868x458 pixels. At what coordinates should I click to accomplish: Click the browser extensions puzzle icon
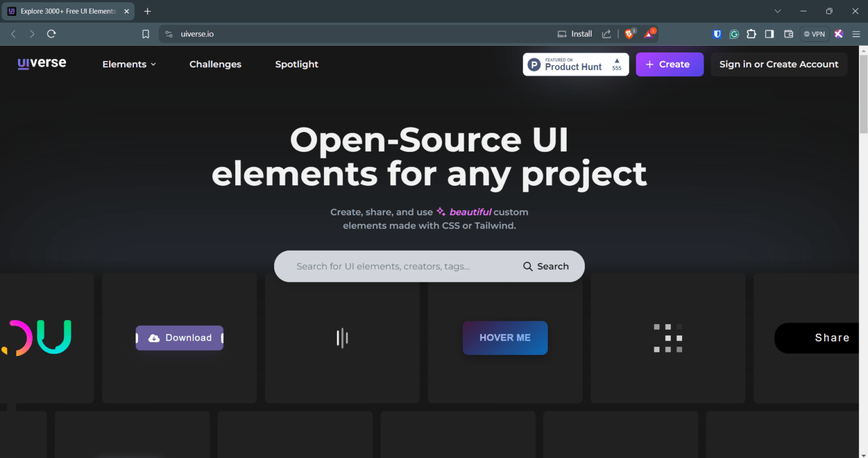(x=751, y=34)
